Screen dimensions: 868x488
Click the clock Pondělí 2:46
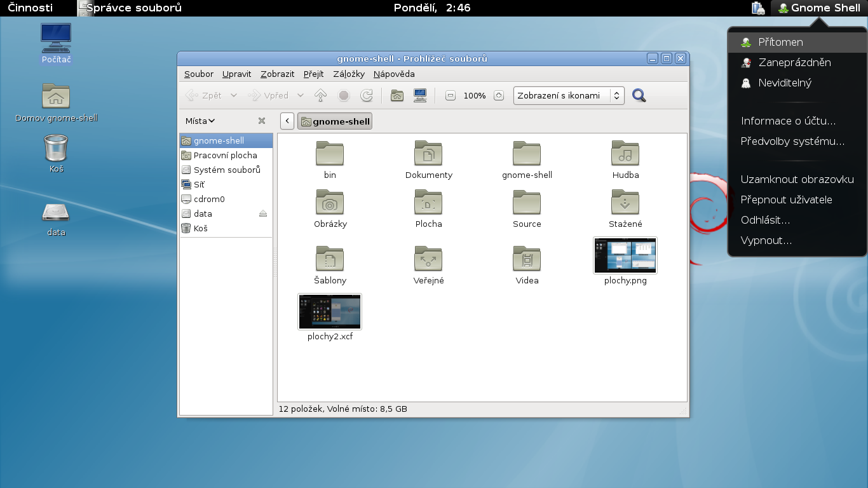432,8
